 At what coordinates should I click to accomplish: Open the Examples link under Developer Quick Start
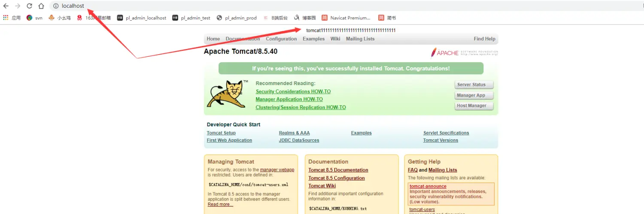[x=361, y=133]
